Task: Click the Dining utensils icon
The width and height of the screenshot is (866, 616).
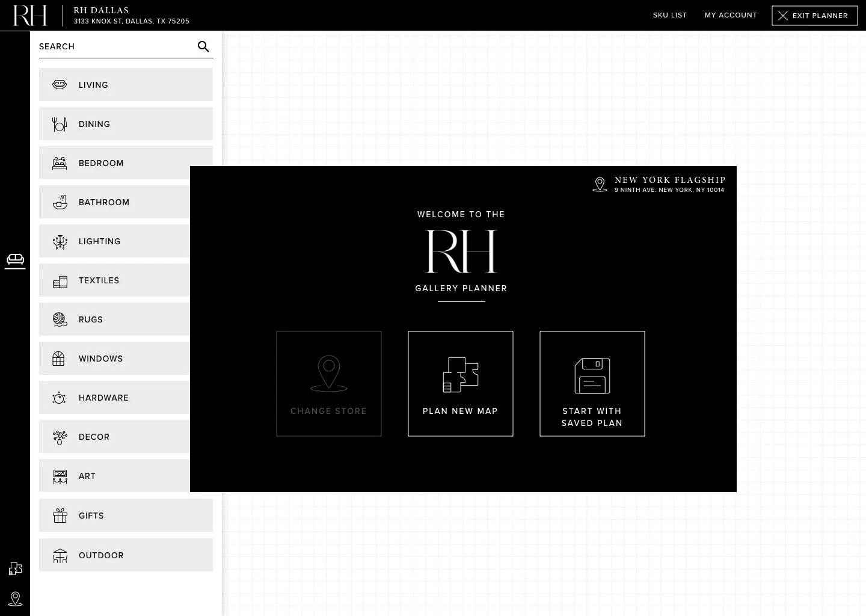Action: point(60,124)
